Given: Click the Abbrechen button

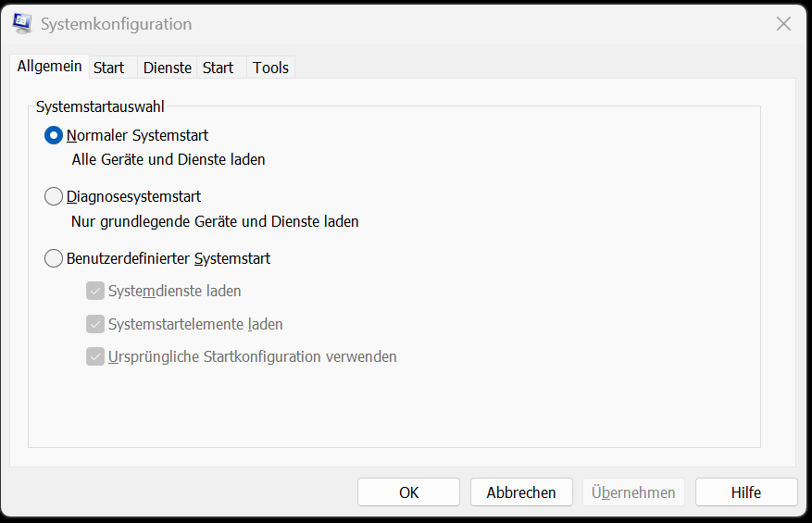Looking at the screenshot, I should tap(521, 492).
